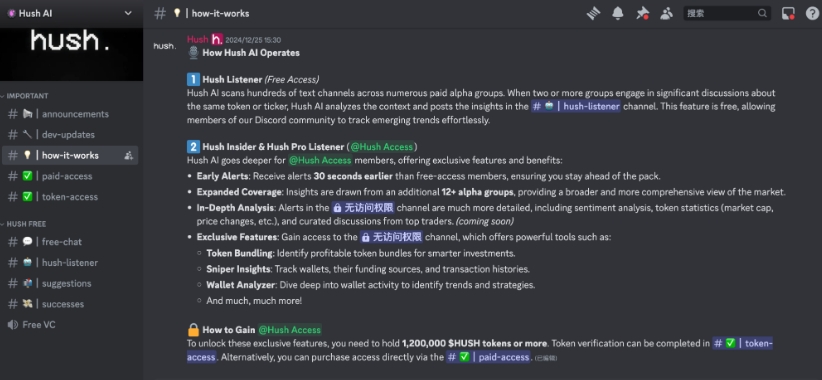Open the paid-access channel in sidebar

pos(69,176)
